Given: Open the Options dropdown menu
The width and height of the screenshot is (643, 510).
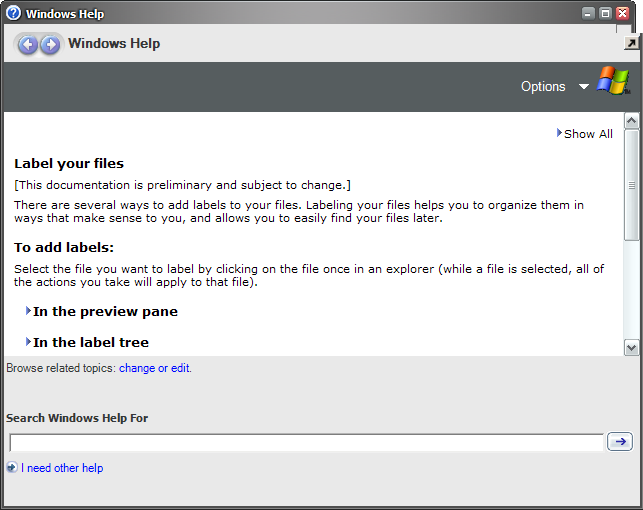Looking at the screenshot, I should (555, 86).
